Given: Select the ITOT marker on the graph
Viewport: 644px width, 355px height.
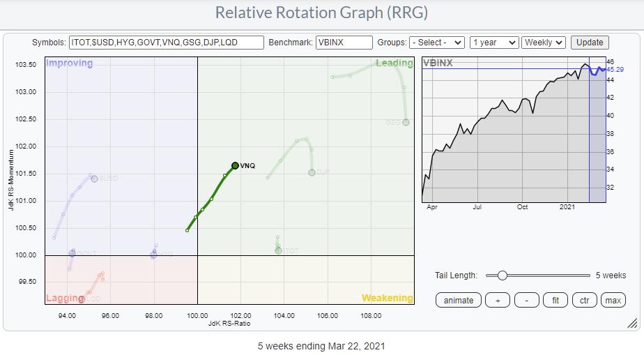Looking at the screenshot, I should tap(278, 250).
